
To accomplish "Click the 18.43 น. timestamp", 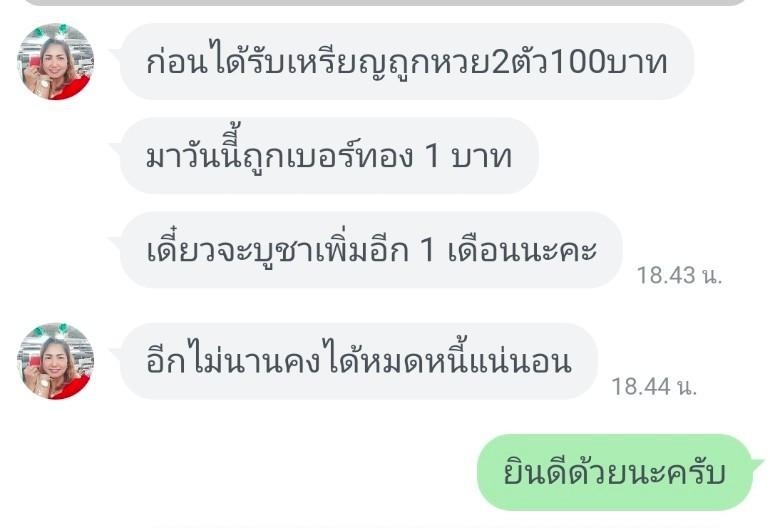I will pos(679,275).
